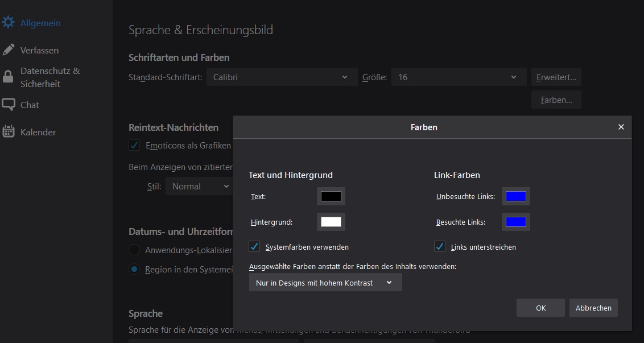Change the Unbesuchte Links blue swatch
Image resolution: width=644 pixels, height=343 pixels.
(515, 196)
